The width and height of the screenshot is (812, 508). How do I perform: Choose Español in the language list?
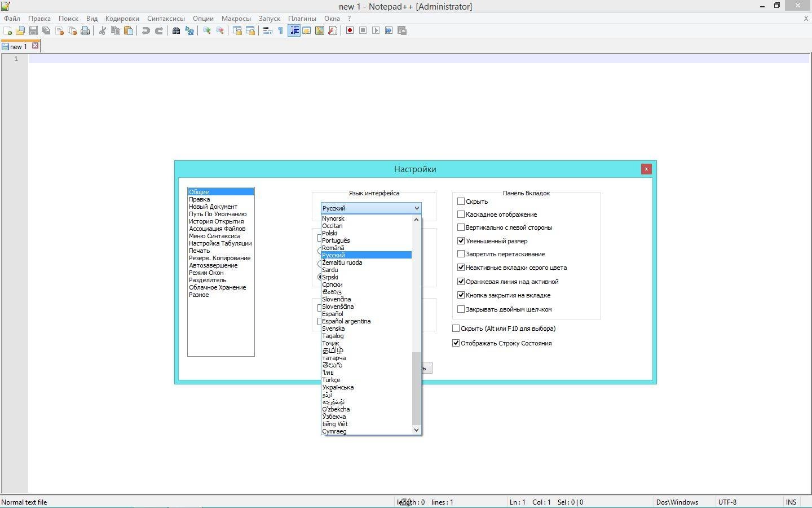[x=367, y=314]
